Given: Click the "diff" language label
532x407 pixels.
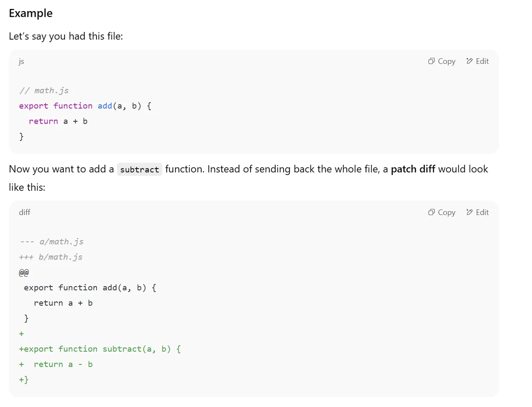Looking at the screenshot, I should (x=25, y=212).
